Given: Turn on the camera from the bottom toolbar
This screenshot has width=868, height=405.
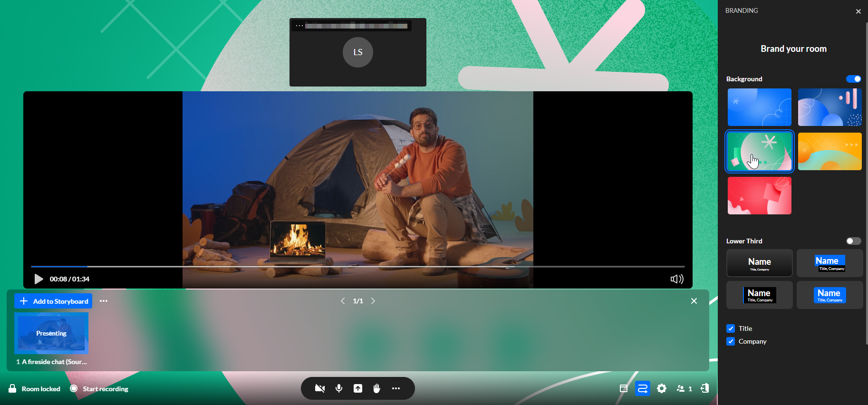Looking at the screenshot, I should coord(320,388).
